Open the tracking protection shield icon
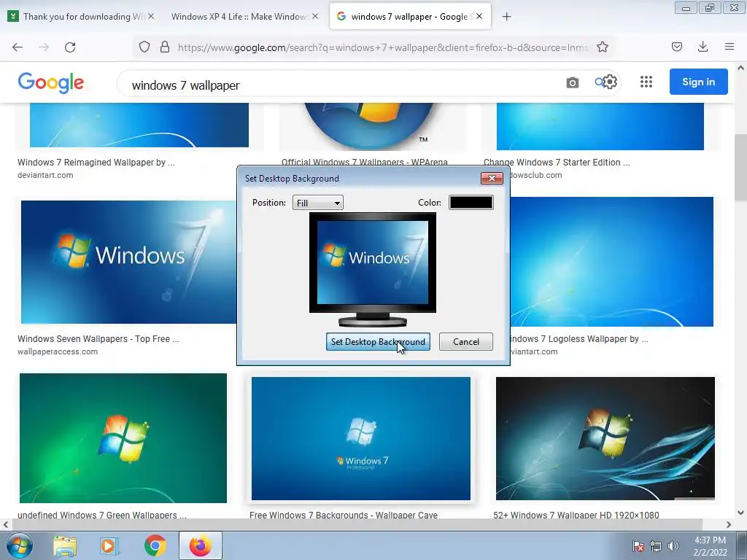This screenshot has width=747, height=560. [x=144, y=47]
